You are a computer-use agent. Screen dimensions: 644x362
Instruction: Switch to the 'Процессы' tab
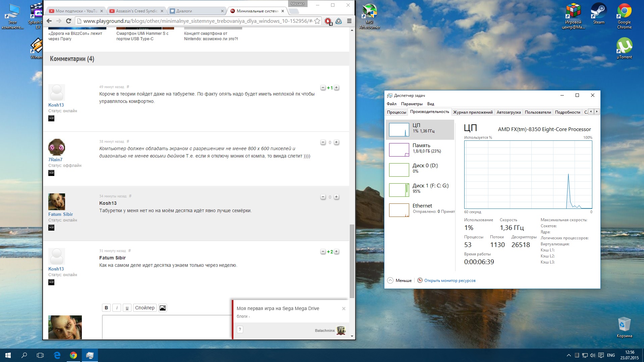(396, 112)
